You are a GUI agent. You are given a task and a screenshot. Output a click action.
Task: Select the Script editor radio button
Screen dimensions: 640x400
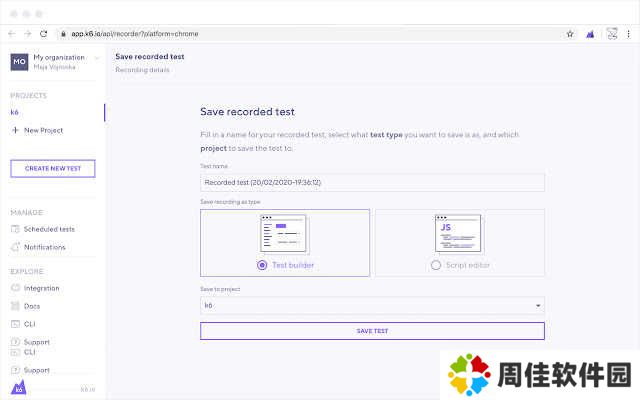[436, 265]
